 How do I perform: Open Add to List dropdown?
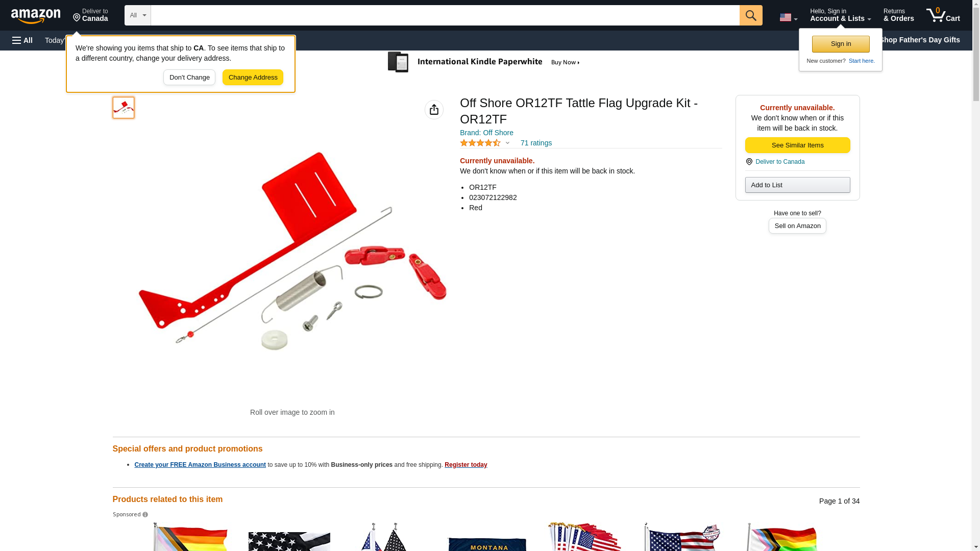click(x=797, y=185)
